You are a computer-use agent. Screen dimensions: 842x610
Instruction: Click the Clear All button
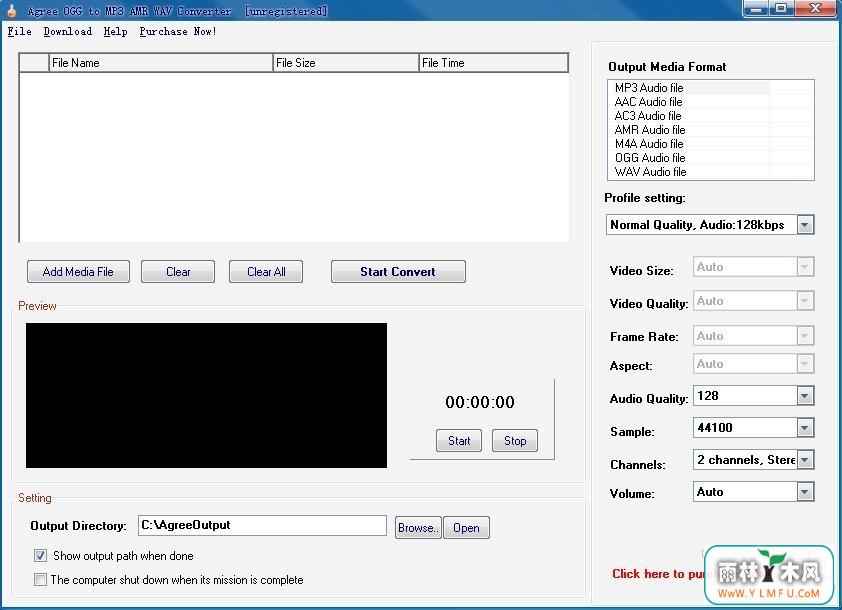coord(266,272)
